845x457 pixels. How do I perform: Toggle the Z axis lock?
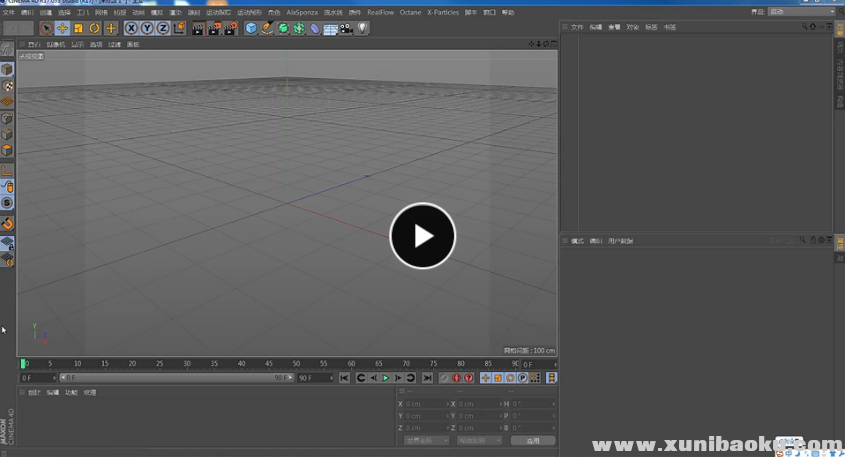[x=162, y=28]
